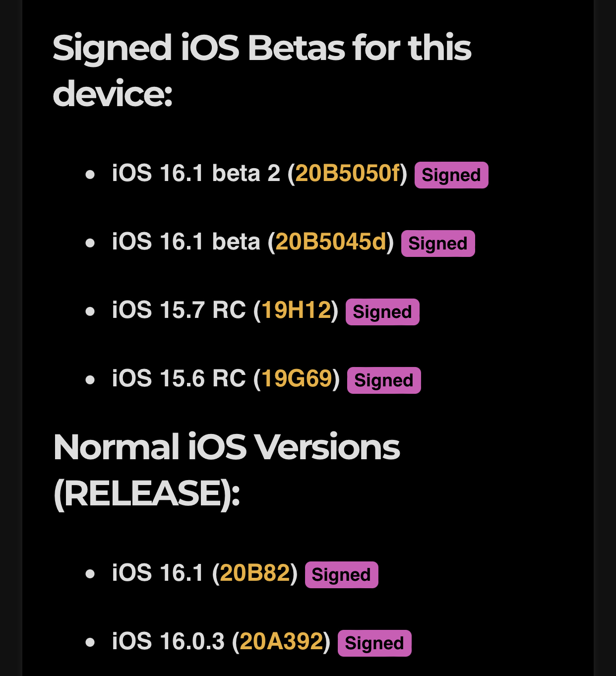Image resolution: width=616 pixels, height=676 pixels.
Task: Click Signed badge for iOS 16.1 release
Action: [341, 575]
